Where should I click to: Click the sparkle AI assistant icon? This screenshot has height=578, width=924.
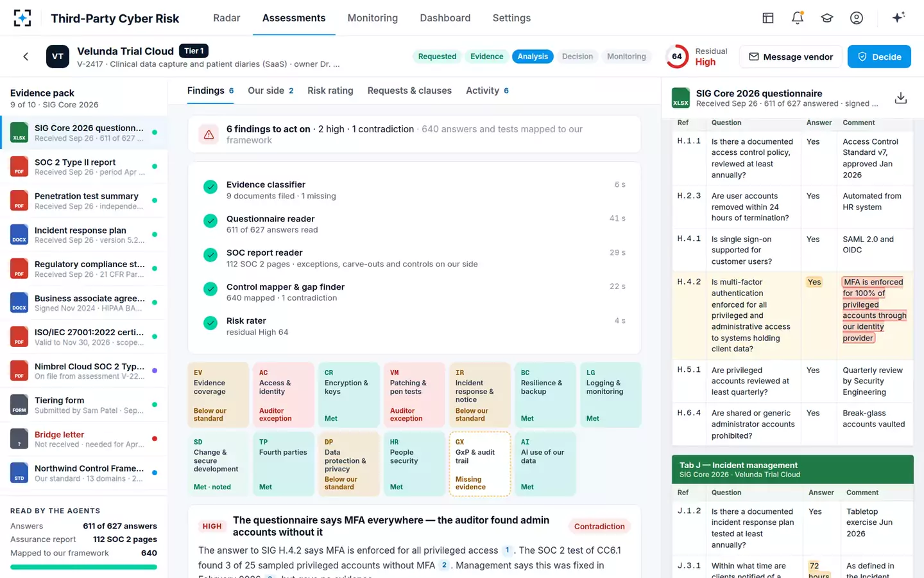(898, 17)
